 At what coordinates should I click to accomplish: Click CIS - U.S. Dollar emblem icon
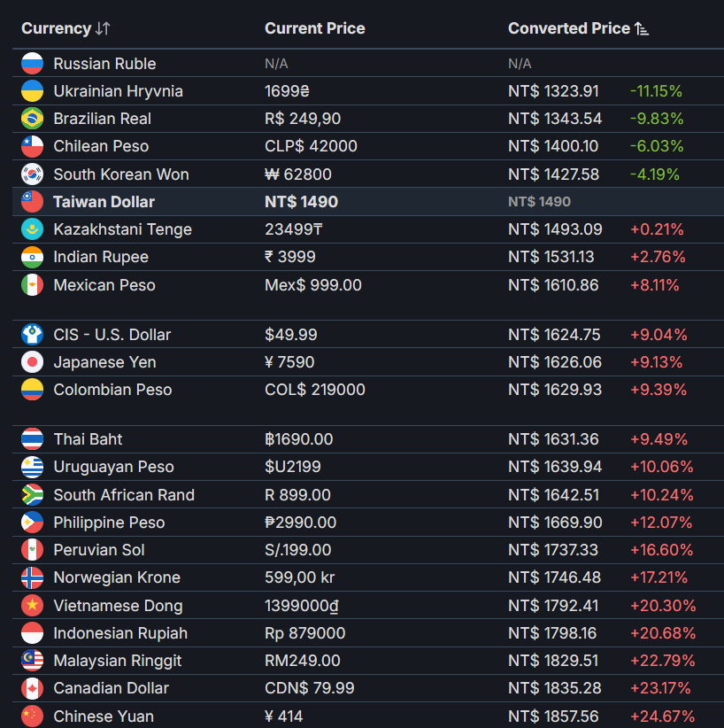click(x=33, y=334)
